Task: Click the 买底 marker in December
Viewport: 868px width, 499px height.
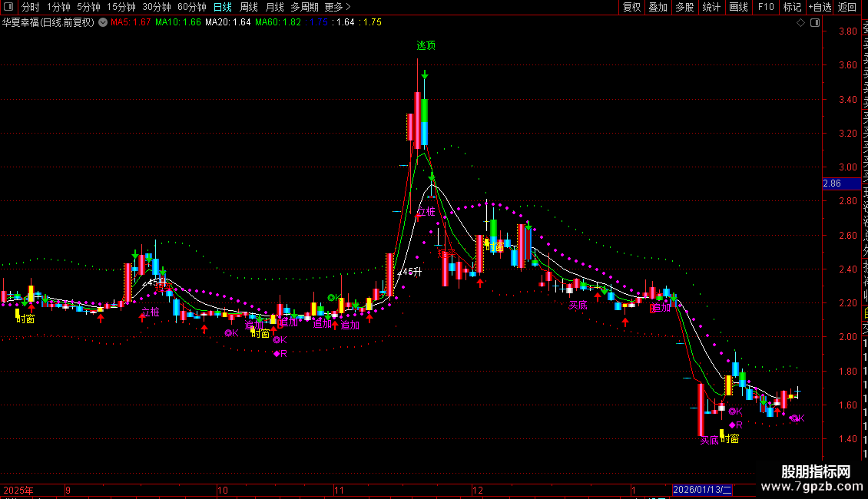Action: pyautogui.click(x=578, y=305)
